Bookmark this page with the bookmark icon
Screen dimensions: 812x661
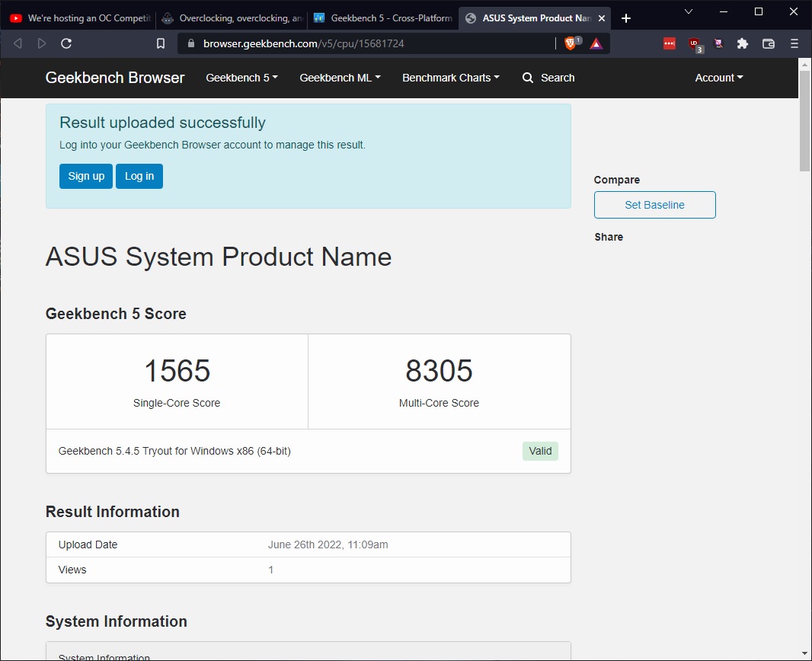[x=161, y=43]
